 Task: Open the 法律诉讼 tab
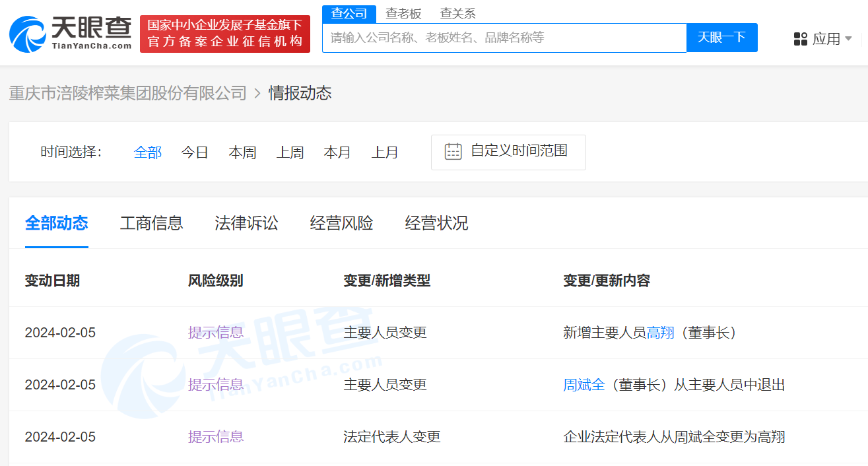246,223
